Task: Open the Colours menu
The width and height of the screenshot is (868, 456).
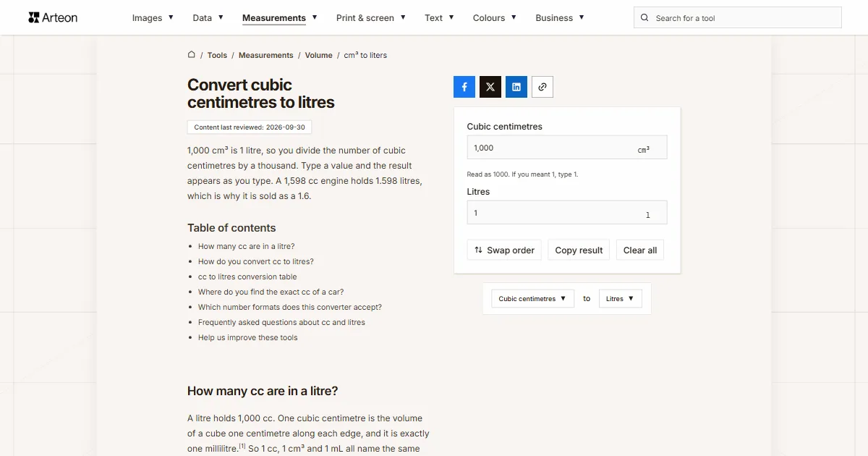Action: [x=495, y=18]
